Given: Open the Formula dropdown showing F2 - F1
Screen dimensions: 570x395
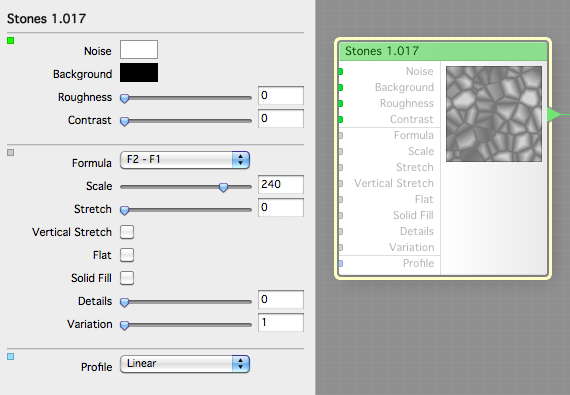Looking at the screenshot, I should (x=185, y=160).
